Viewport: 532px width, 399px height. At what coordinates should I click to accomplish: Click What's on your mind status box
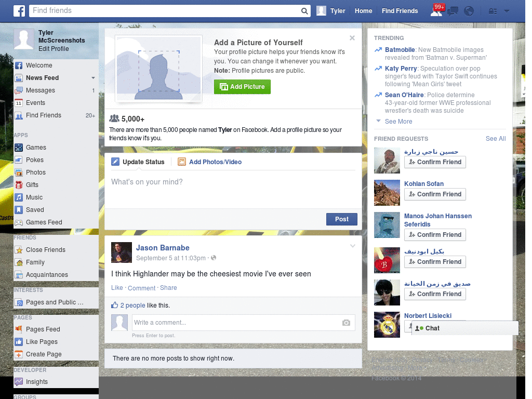[233, 190]
